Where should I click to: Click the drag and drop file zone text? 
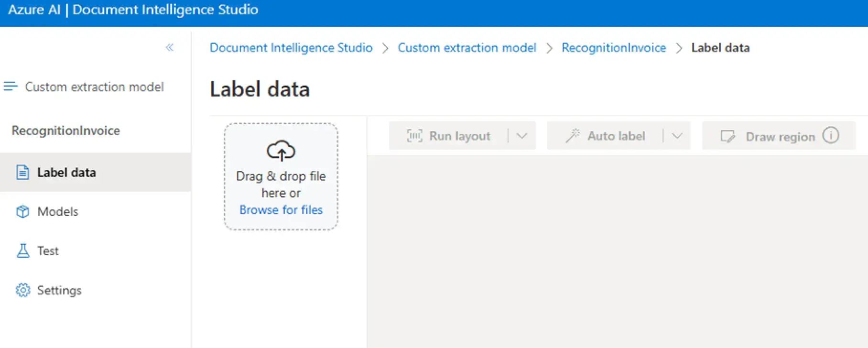[x=281, y=185]
